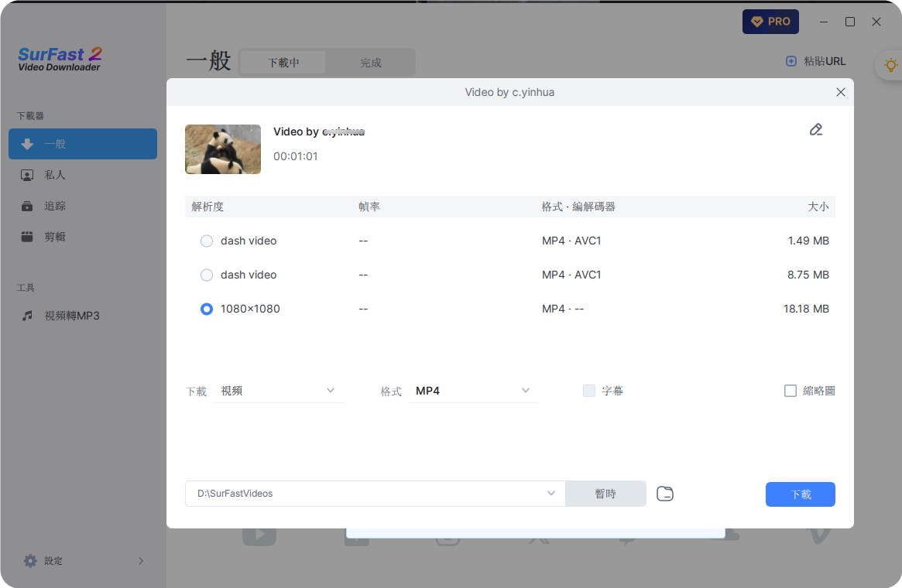Switch to the 下載中 (Downloading) tab
The width and height of the screenshot is (902, 588).
(x=282, y=62)
